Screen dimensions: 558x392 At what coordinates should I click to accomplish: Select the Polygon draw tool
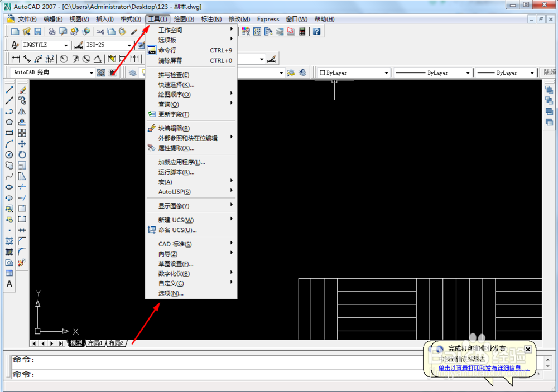[9, 122]
